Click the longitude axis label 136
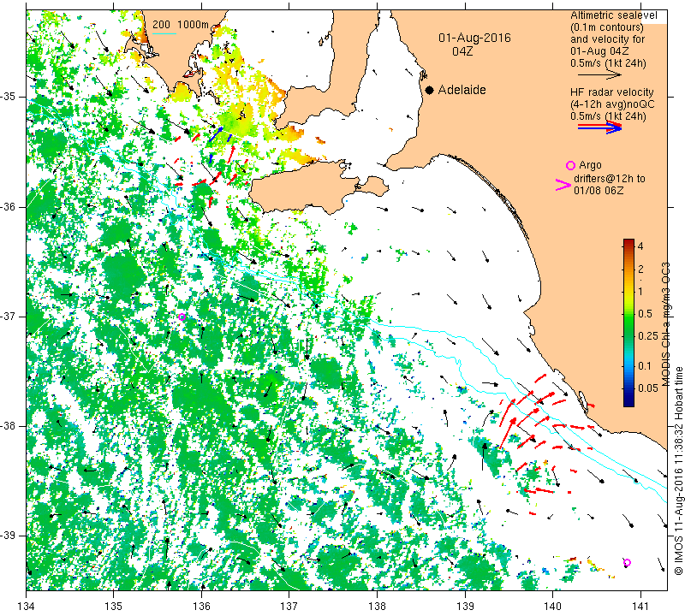 click(x=201, y=606)
